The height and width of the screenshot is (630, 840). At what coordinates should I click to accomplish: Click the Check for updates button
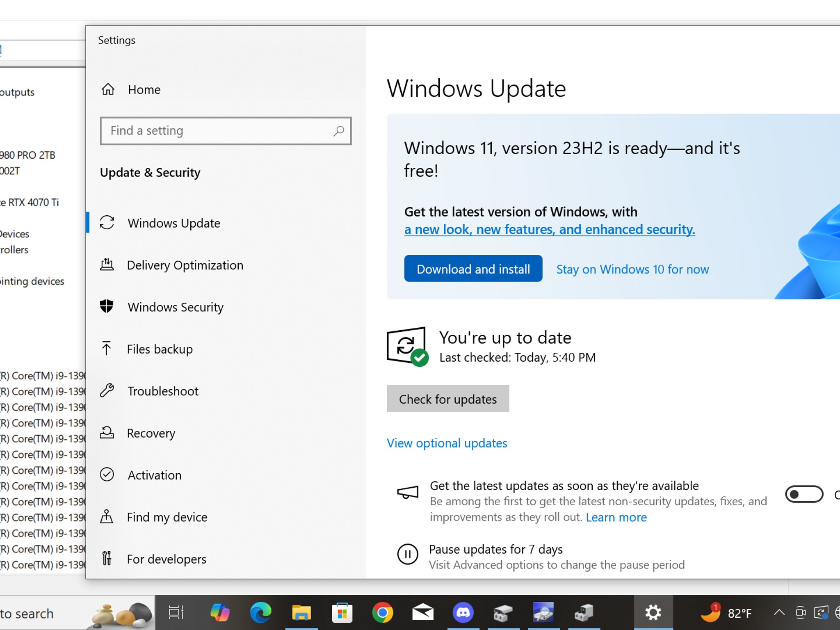448,398
